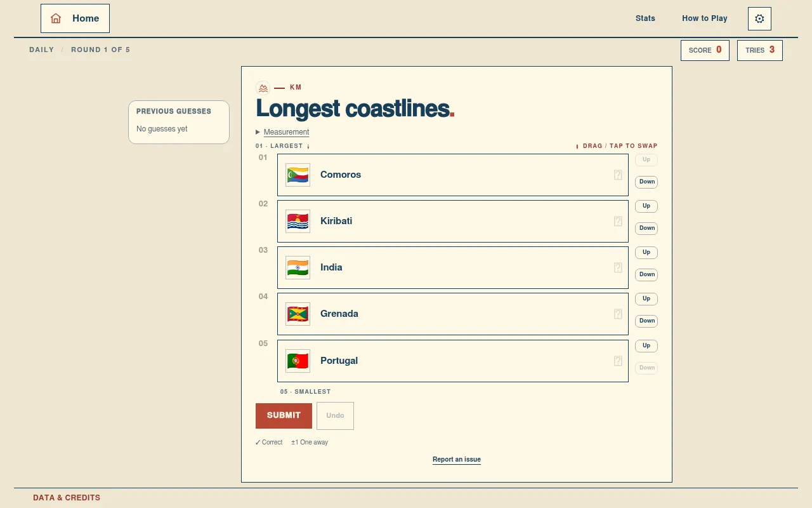This screenshot has height=508, width=812.
Task: Move India down one position
Action: (x=646, y=274)
